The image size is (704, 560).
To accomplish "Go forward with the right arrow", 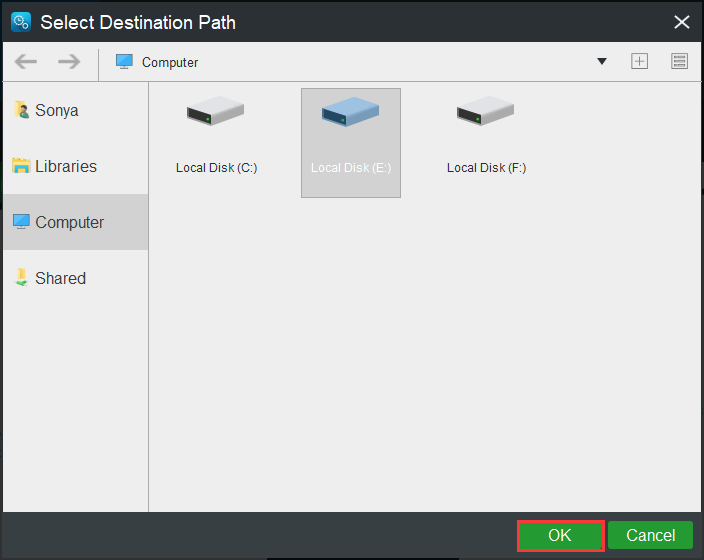I will tap(69, 62).
